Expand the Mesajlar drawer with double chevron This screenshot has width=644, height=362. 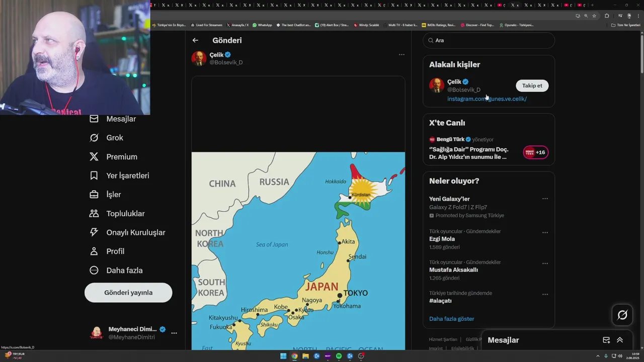[x=620, y=340]
